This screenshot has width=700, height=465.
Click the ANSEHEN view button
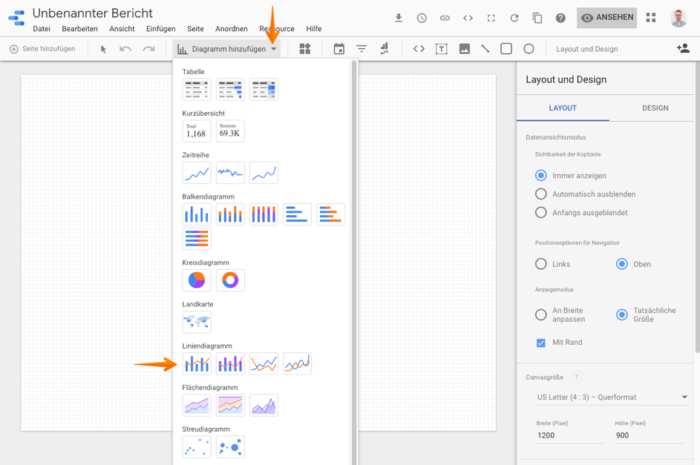607,17
